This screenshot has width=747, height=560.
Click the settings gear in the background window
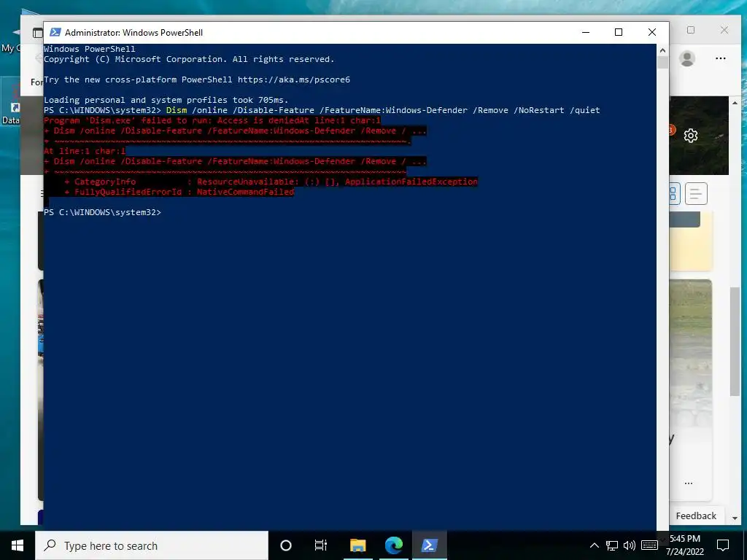click(x=690, y=136)
